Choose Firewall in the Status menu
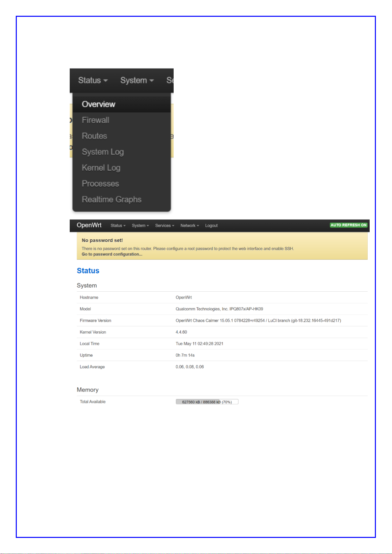 (x=122, y=120)
